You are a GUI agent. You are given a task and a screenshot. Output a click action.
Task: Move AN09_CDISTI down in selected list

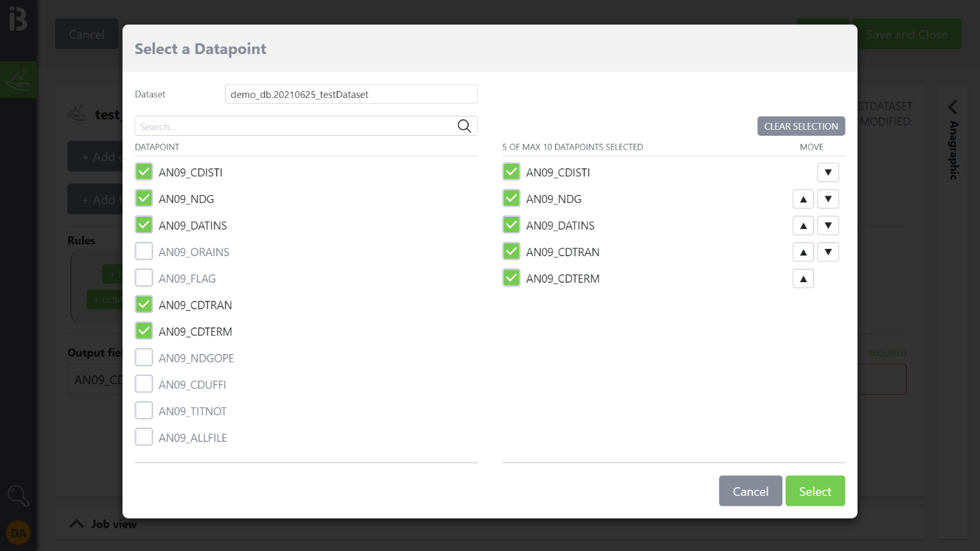coord(828,172)
